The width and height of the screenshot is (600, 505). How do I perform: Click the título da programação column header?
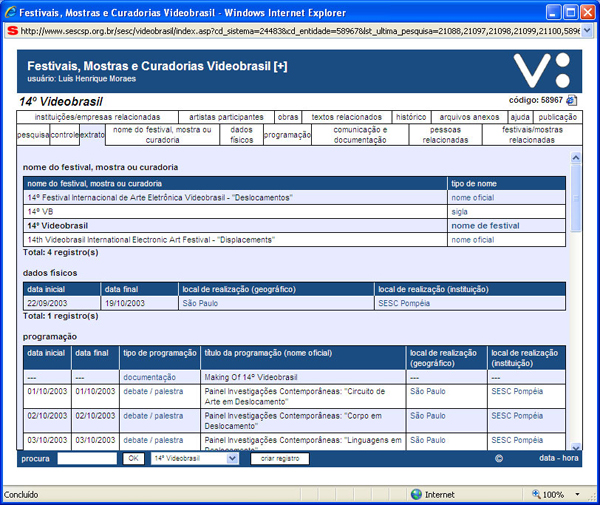(x=303, y=358)
